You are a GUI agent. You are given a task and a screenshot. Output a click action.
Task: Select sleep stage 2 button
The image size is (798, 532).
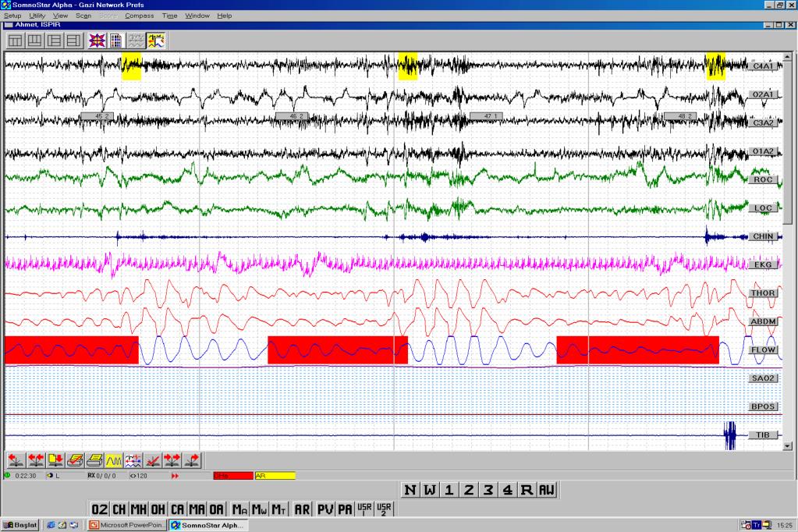[468, 490]
